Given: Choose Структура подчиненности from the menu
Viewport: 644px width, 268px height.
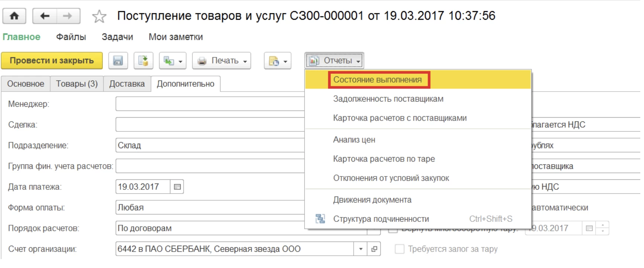Looking at the screenshot, I should 381,219.
